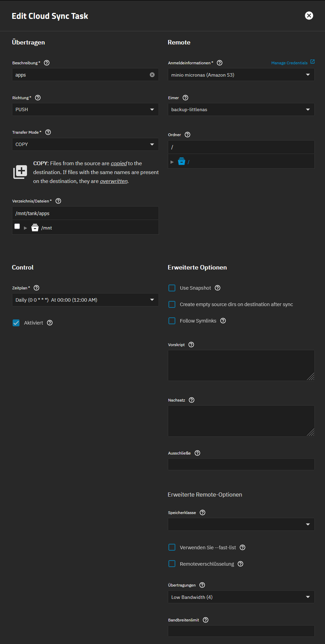Open the Speicherklasse dropdown
This screenshot has width=325, height=644.
click(241, 524)
